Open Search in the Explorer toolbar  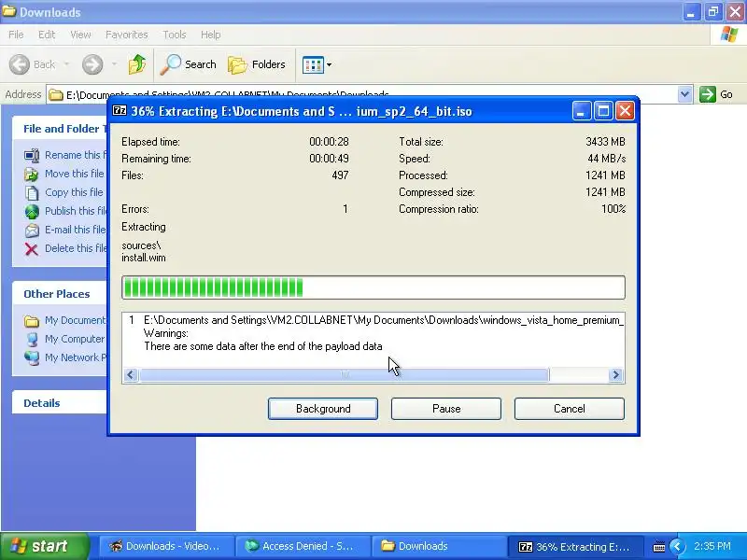click(189, 64)
